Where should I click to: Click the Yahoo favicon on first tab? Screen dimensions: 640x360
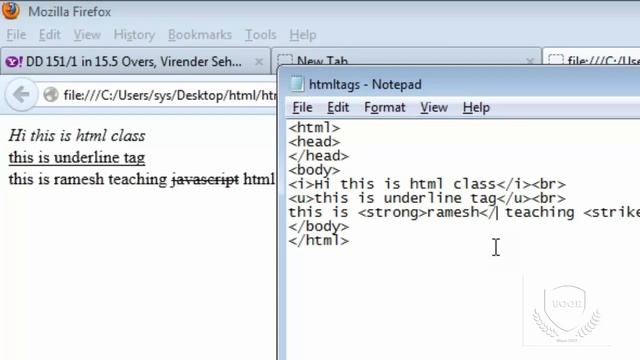coord(13,62)
